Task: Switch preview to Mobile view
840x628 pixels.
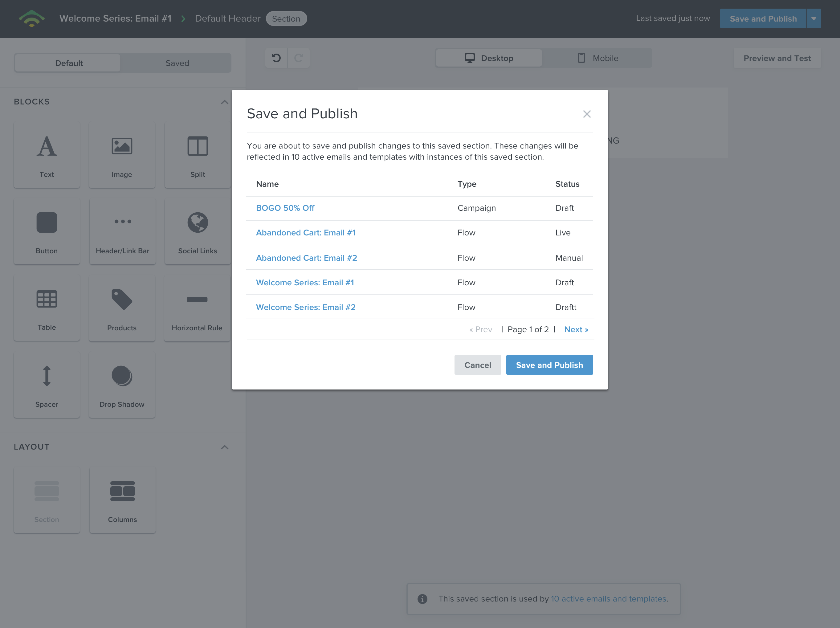Action: (597, 58)
